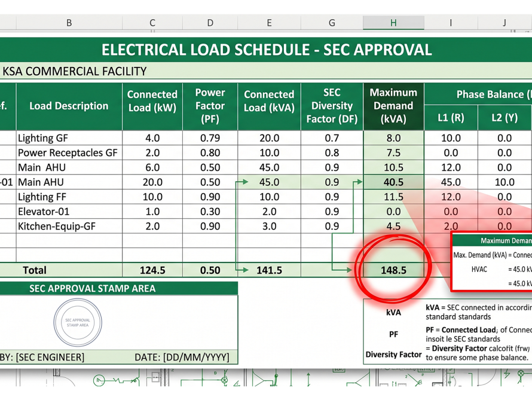The height and width of the screenshot is (397, 532).
Task: Click the SEC approval round stamp
Action: pos(78,322)
